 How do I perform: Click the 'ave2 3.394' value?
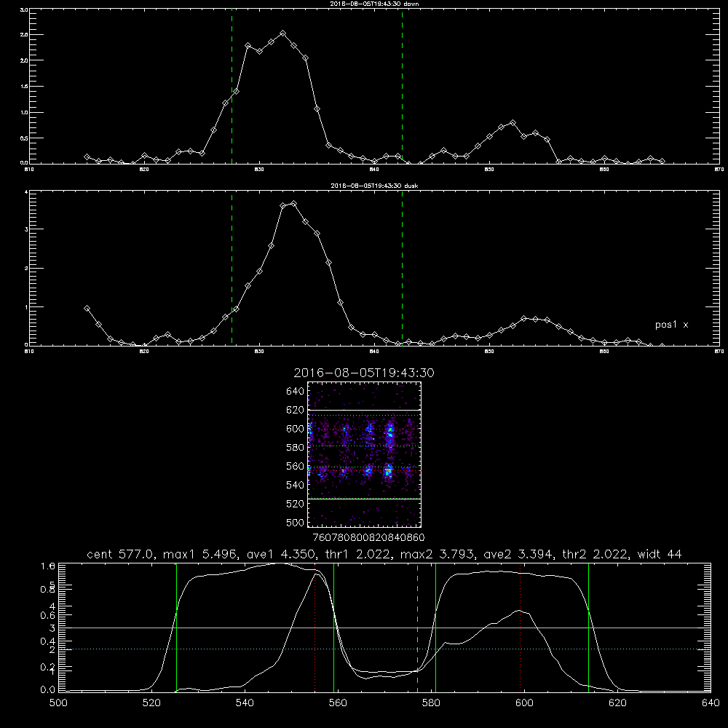518,554
